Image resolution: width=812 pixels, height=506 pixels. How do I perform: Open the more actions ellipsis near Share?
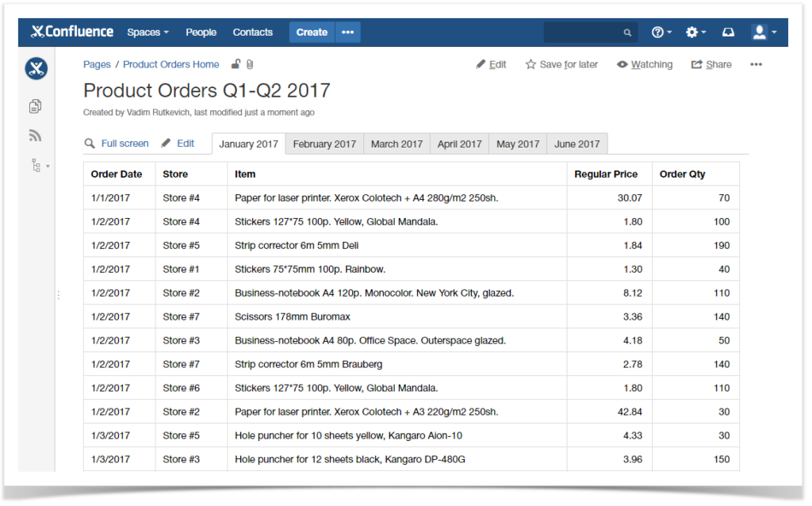755,63
